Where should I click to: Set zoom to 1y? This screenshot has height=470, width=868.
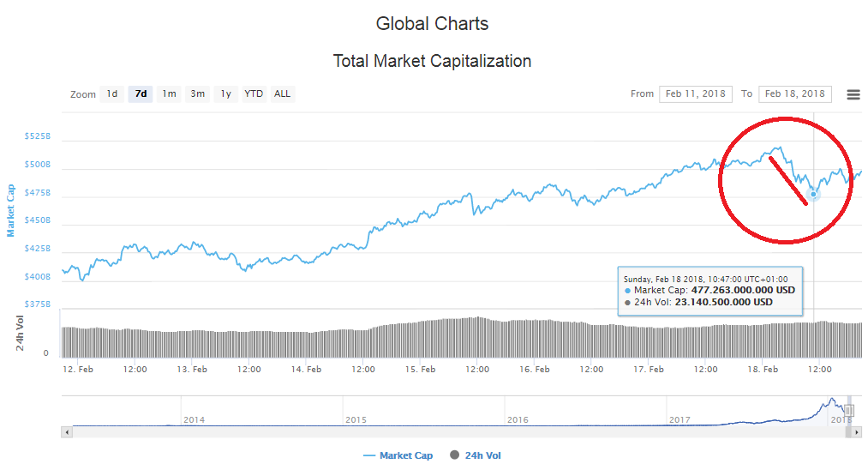coord(226,93)
